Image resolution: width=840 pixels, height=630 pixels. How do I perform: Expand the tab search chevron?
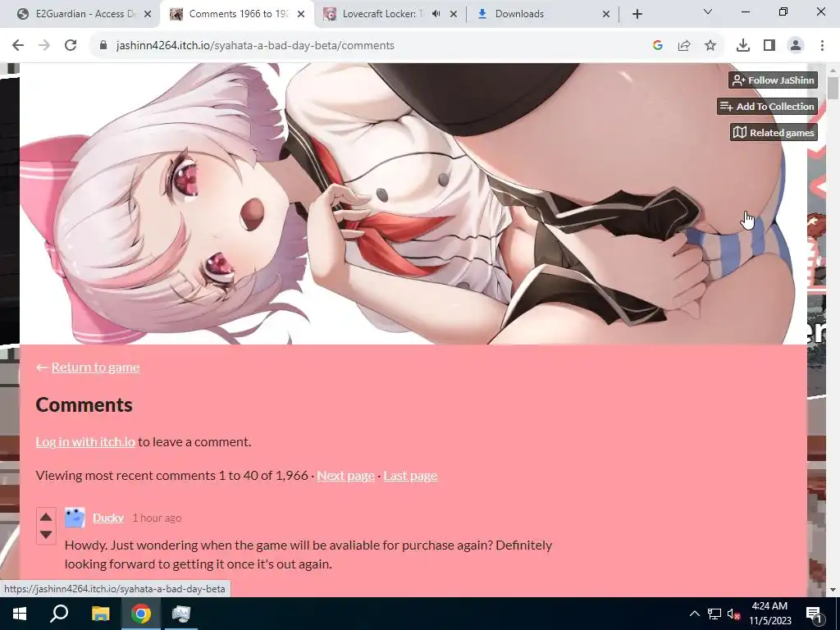pyautogui.click(x=708, y=11)
